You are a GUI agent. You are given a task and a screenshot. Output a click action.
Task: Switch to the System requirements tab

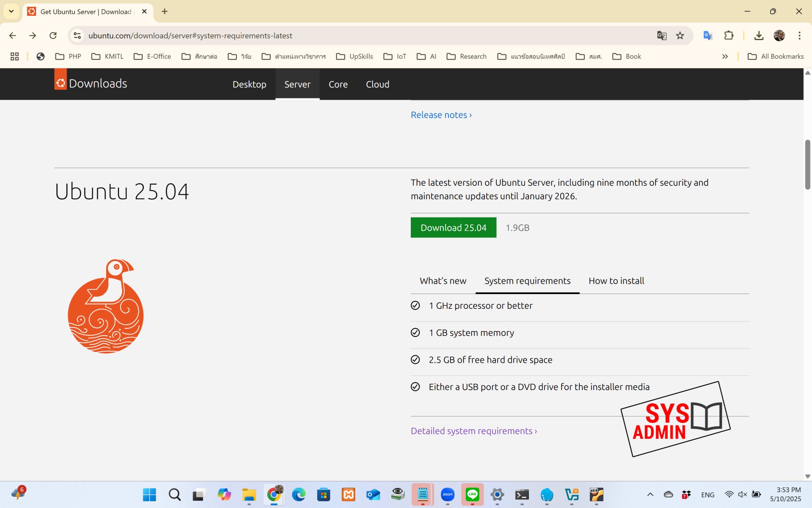tap(527, 281)
